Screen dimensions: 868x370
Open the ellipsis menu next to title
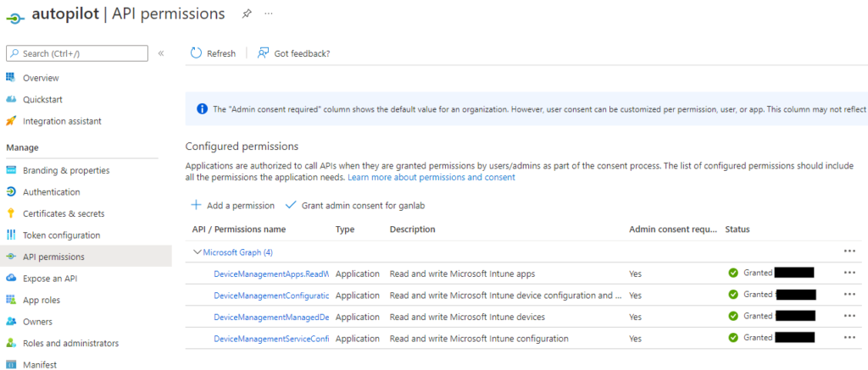(x=269, y=14)
